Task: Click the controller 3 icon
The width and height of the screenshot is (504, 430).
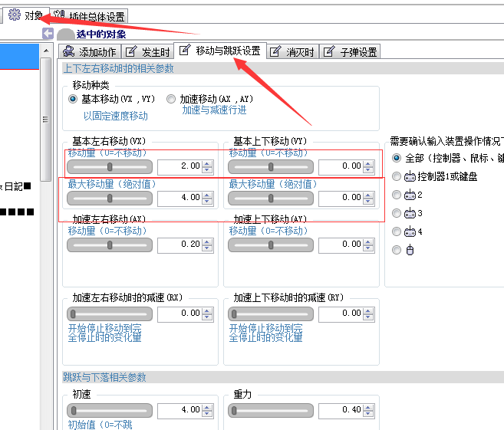Action: 410,213
